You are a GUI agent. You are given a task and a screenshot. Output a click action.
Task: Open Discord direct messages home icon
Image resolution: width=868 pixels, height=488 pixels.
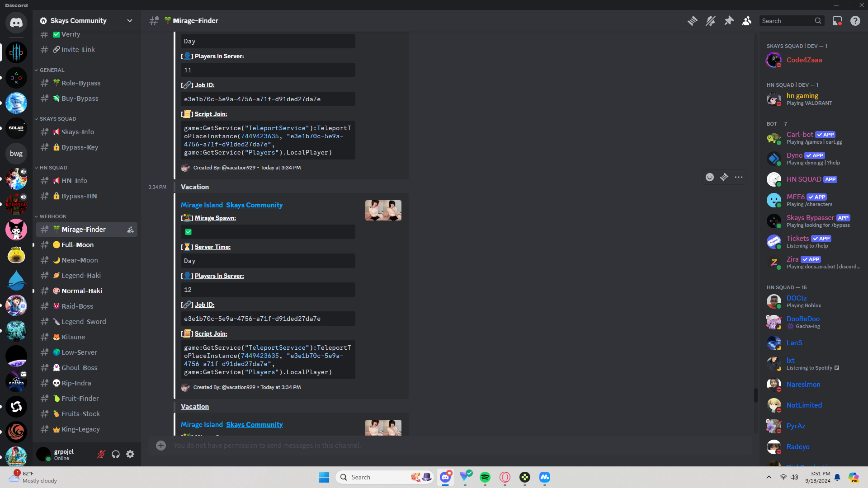point(16,22)
